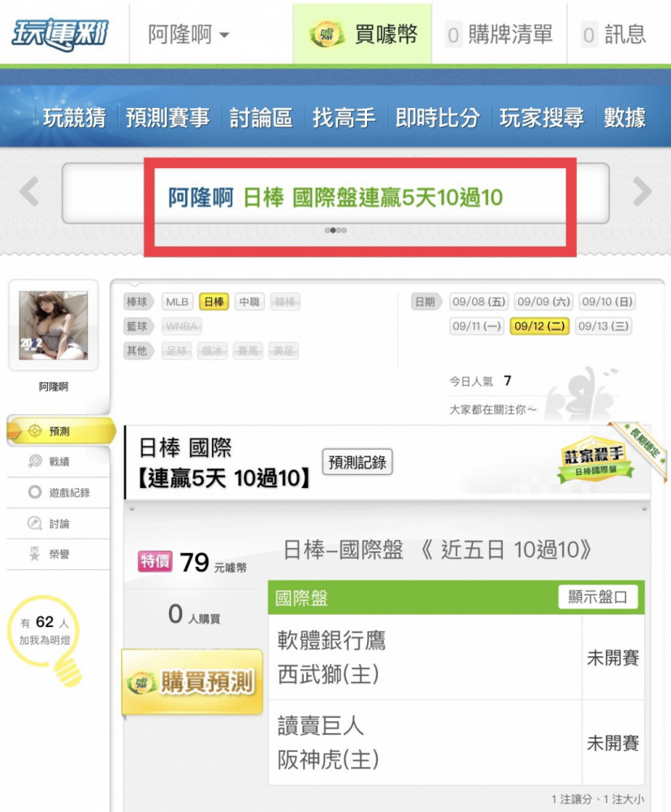Click the 玩運彩 site logo

pos(59,34)
